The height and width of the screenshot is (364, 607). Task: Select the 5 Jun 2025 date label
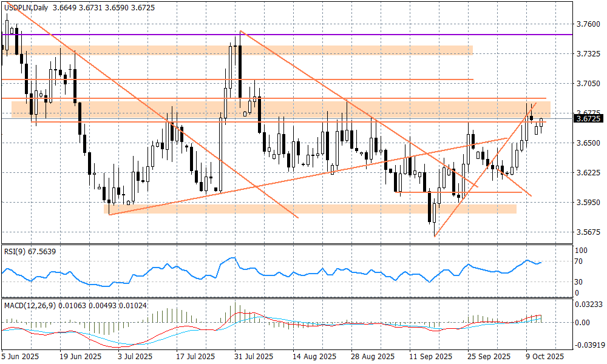tap(20, 357)
